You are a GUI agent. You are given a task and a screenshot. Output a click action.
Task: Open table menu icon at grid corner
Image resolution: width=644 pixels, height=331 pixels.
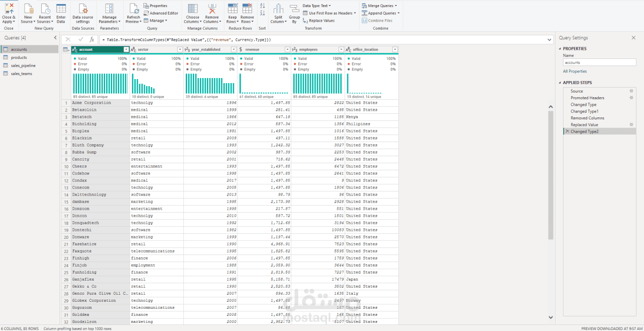coord(66,49)
